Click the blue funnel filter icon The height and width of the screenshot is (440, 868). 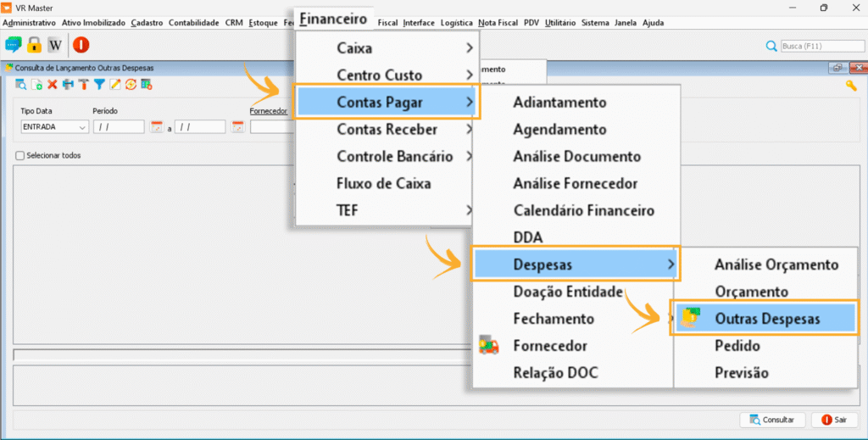point(99,85)
